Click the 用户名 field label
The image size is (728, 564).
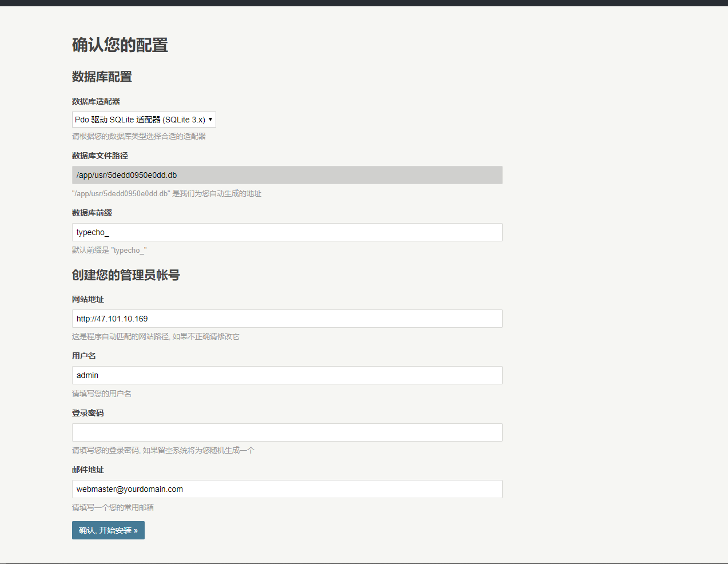[x=83, y=356]
